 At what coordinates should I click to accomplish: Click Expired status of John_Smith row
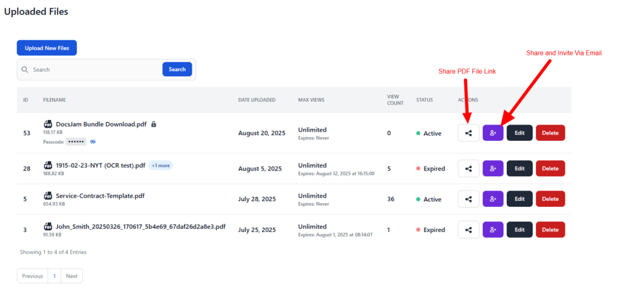430,230
